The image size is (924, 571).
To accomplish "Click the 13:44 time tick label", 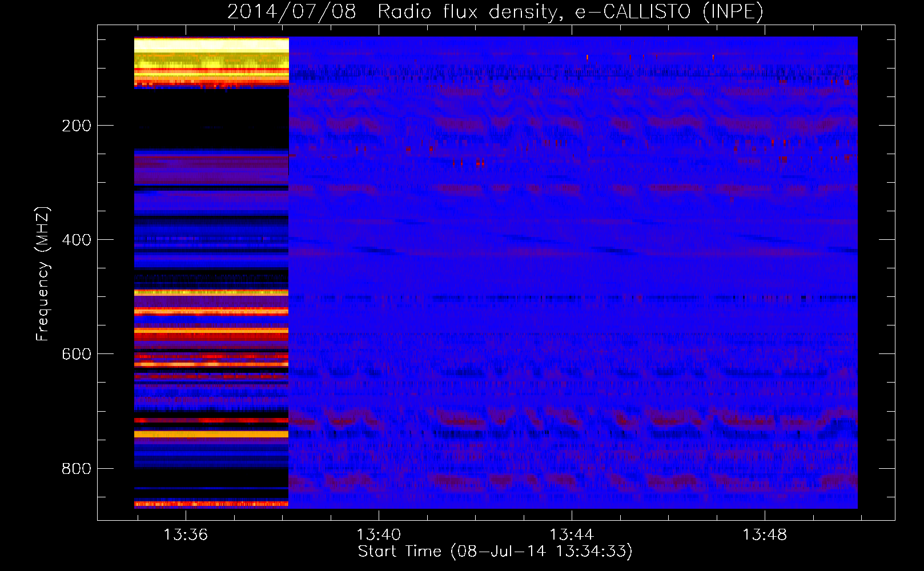I will click(572, 535).
